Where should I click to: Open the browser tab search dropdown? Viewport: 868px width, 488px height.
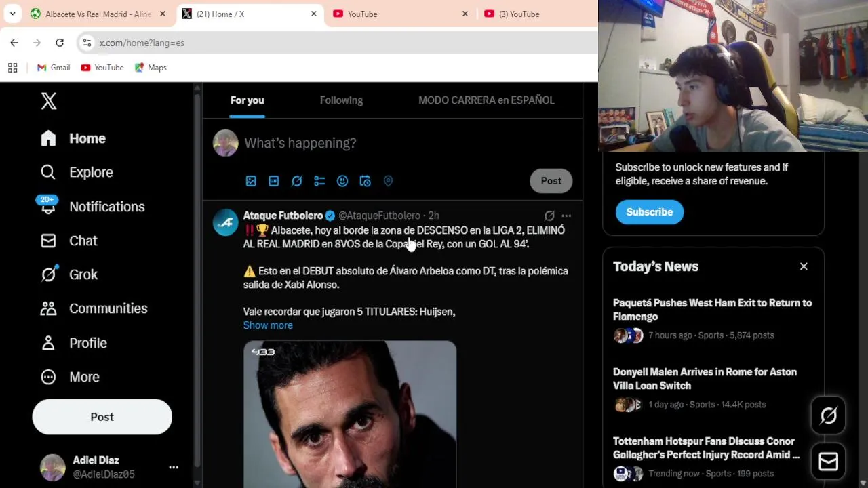12,14
